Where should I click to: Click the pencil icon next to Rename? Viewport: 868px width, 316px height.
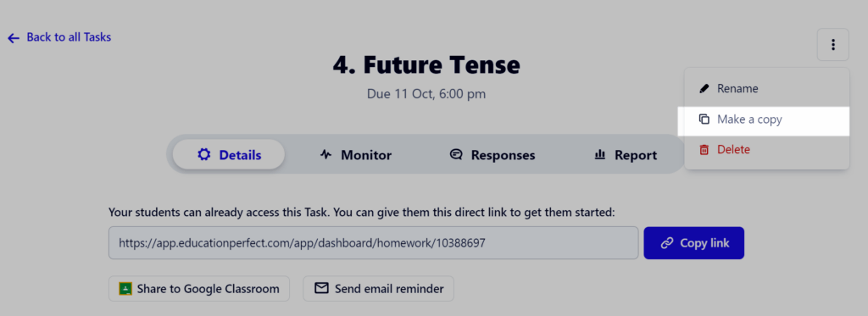(704, 89)
